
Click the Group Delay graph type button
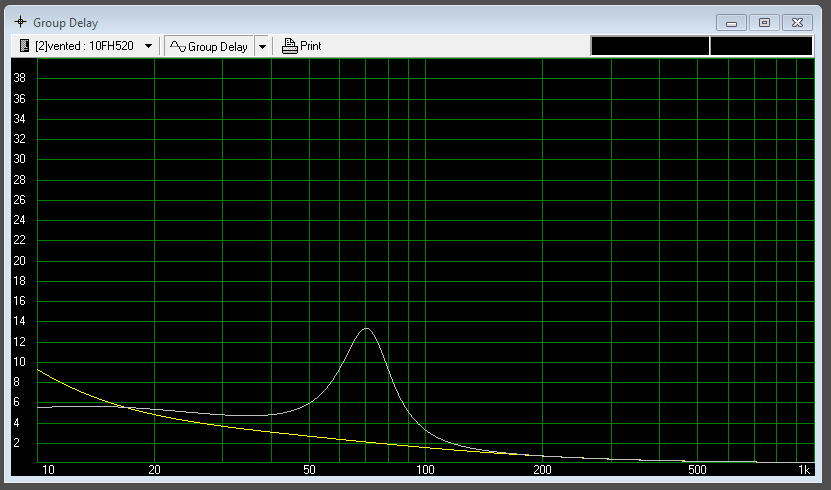coord(209,46)
